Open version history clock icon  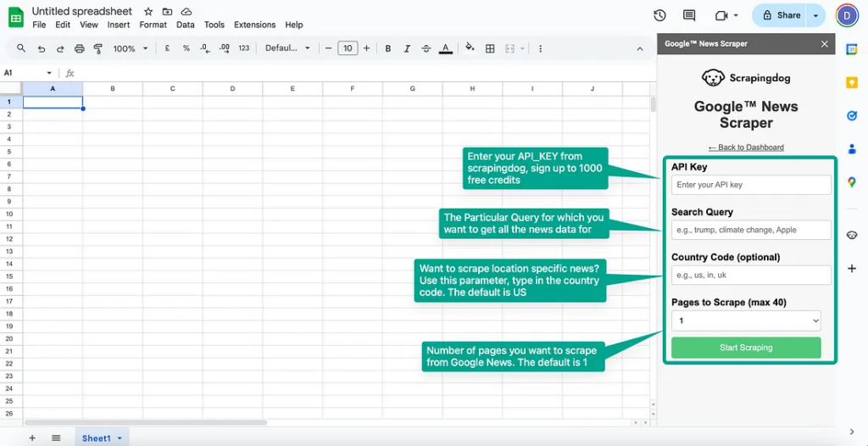pyautogui.click(x=659, y=15)
